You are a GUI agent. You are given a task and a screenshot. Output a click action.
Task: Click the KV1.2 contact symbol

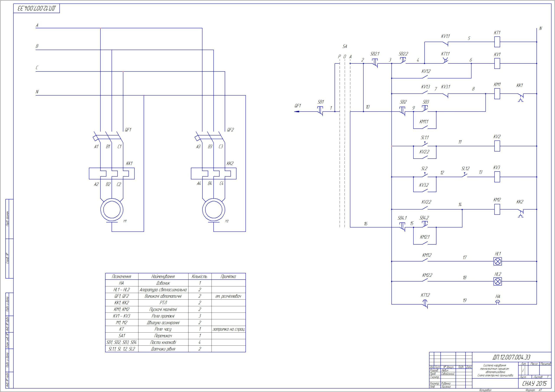click(425, 77)
